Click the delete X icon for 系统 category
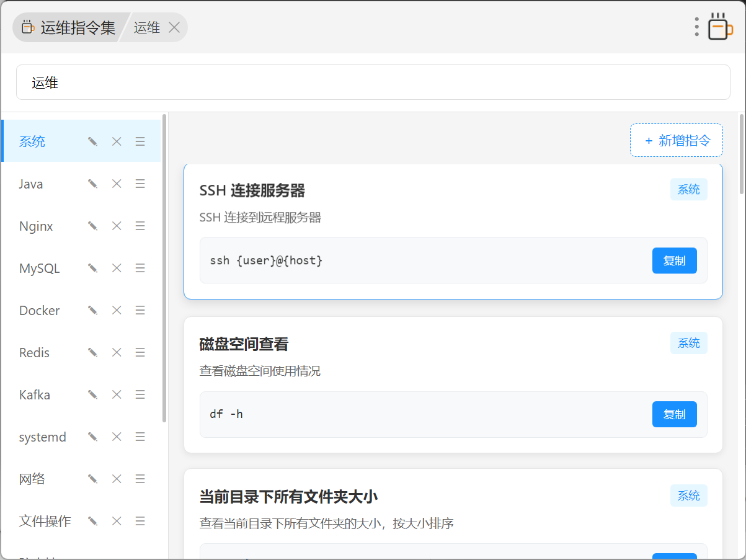The width and height of the screenshot is (746, 560). pos(117,141)
